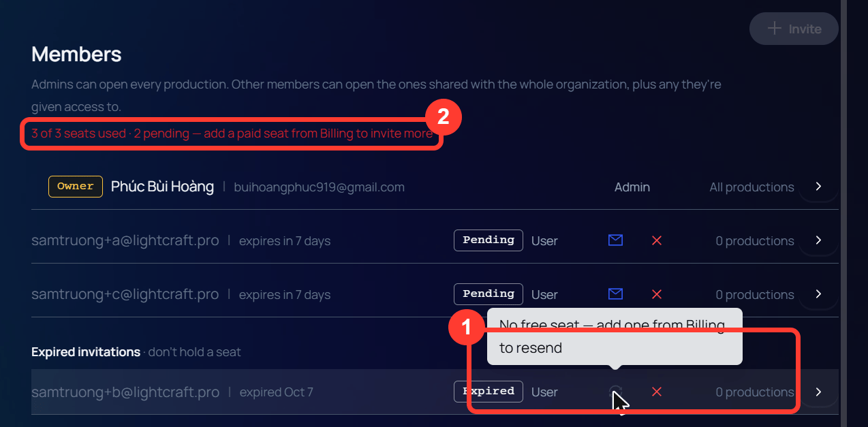The image size is (868, 427).
Task: Open chevron for samtruong+b@lightcraft.pro row
Action: pyautogui.click(x=818, y=392)
